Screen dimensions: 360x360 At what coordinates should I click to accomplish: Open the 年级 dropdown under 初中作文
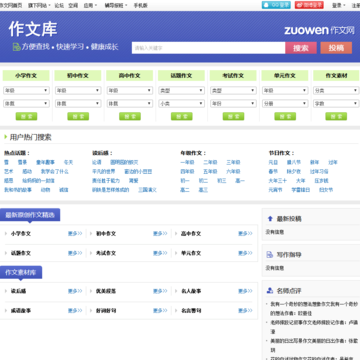coord(78,90)
